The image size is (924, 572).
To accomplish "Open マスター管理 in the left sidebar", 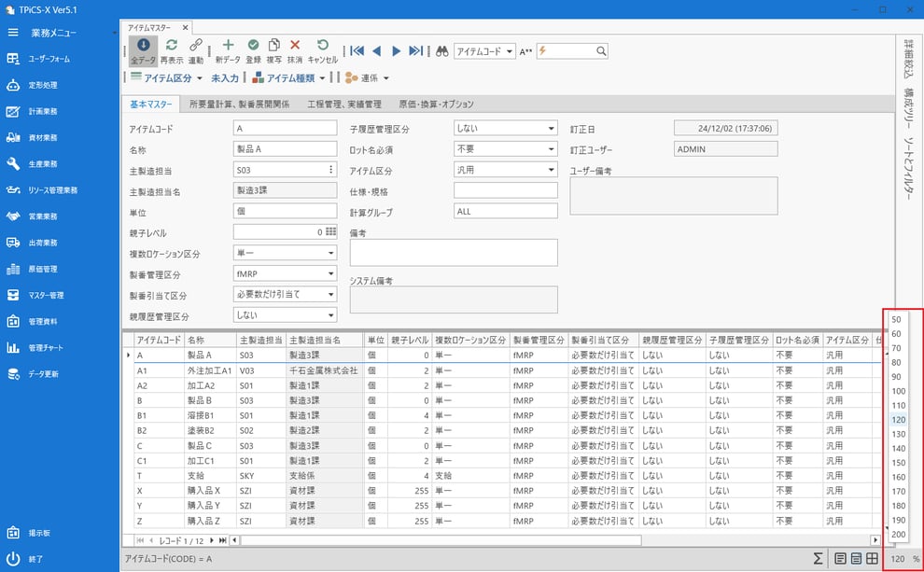I will pos(45,296).
